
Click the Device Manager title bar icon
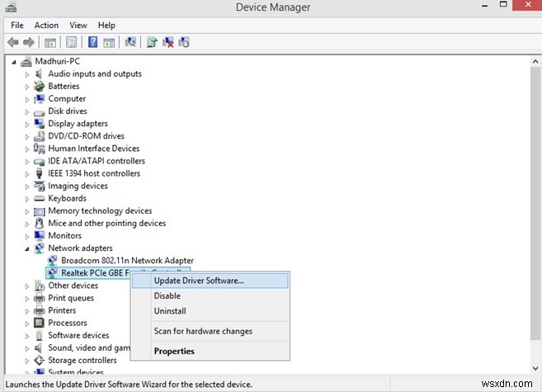(x=11, y=7)
